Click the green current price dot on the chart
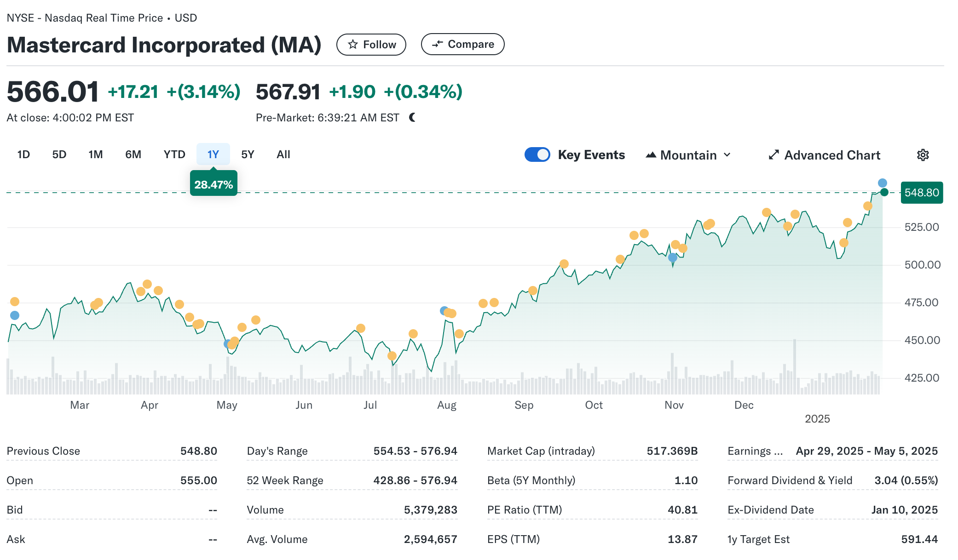Image resolution: width=958 pixels, height=560 pixels. point(884,192)
